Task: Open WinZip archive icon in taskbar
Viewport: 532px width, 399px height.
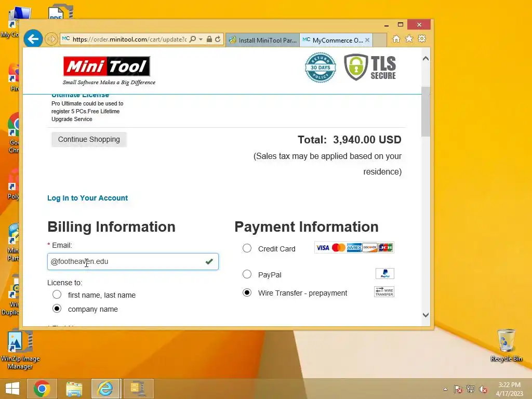Action: (x=138, y=389)
